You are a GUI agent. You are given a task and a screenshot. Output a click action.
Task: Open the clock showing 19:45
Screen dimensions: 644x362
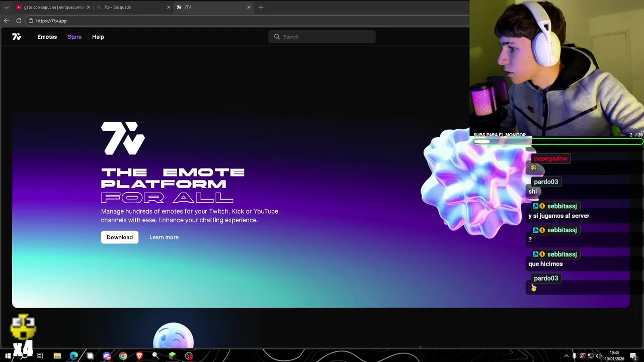614,356
